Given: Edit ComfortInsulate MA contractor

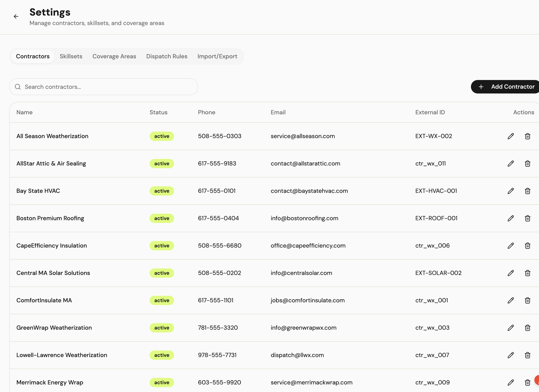Looking at the screenshot, I should tap(511, 300).
